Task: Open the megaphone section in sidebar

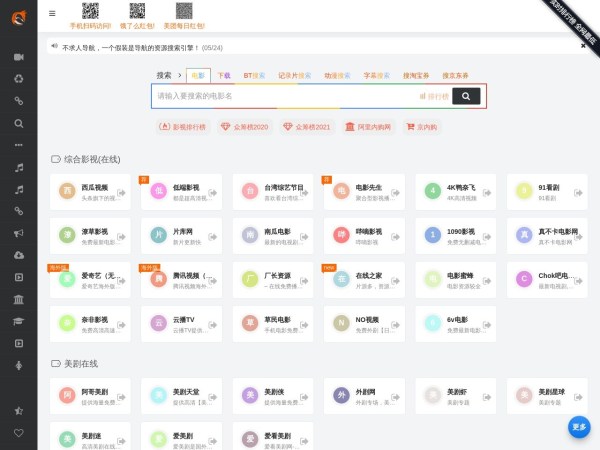Action: point(18,233)
